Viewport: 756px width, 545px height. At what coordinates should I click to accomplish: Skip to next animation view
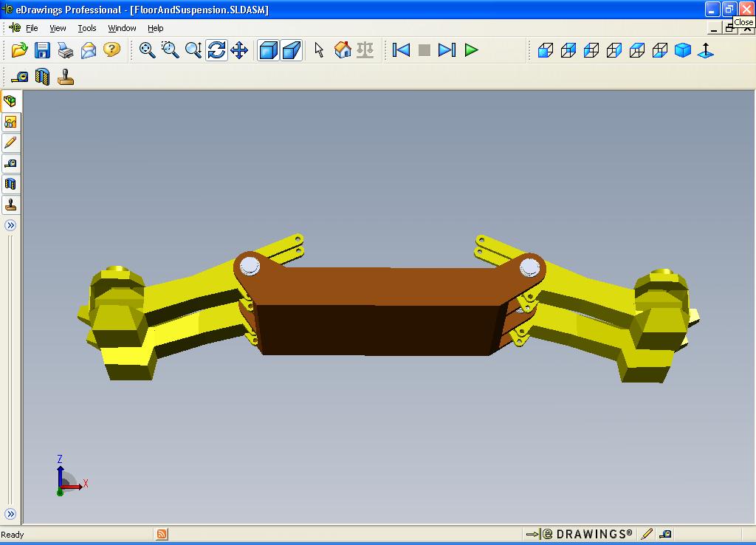point(447,50)
